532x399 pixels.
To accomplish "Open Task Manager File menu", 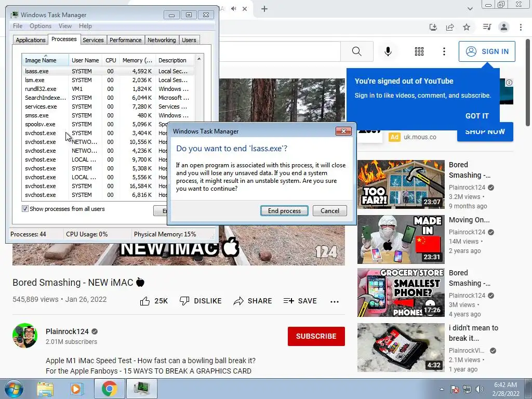I will [x=18, y=26].
